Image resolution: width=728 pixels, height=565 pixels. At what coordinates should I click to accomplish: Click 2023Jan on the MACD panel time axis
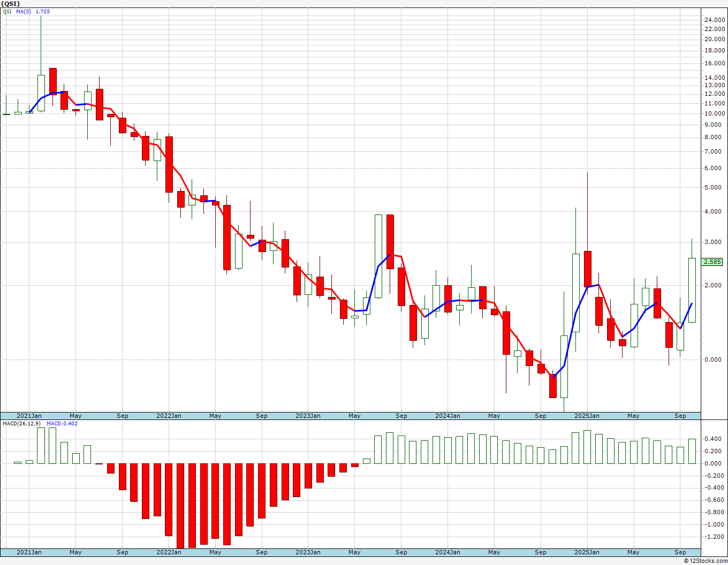tap(308, 552)
